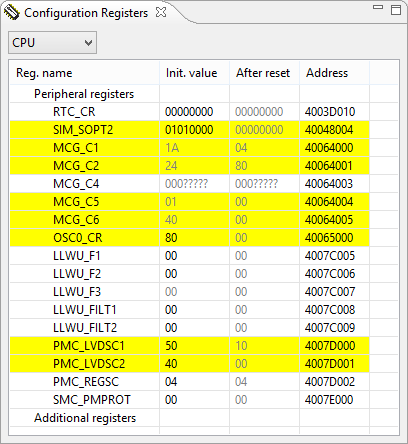This screenshot has height=444, width=408.
Task: Click address 4007C009
Action: (x=330, y=328)
